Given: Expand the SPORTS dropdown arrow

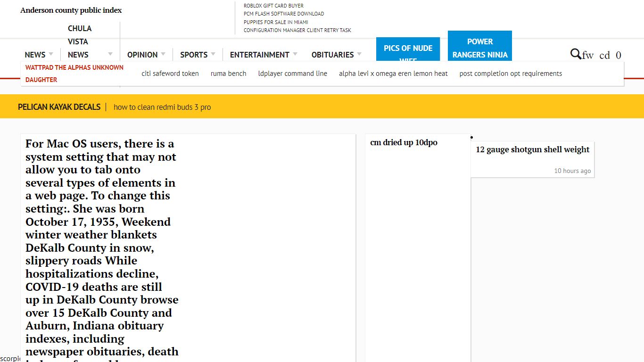Looking at the screenshot, I should (213, 54).
